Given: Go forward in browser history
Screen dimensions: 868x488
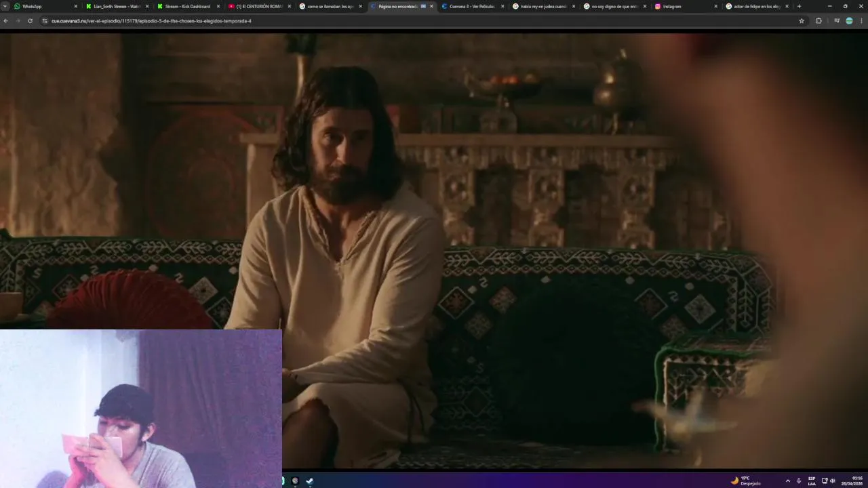Looking at the screenshot, I should click(x=18, y=21).
